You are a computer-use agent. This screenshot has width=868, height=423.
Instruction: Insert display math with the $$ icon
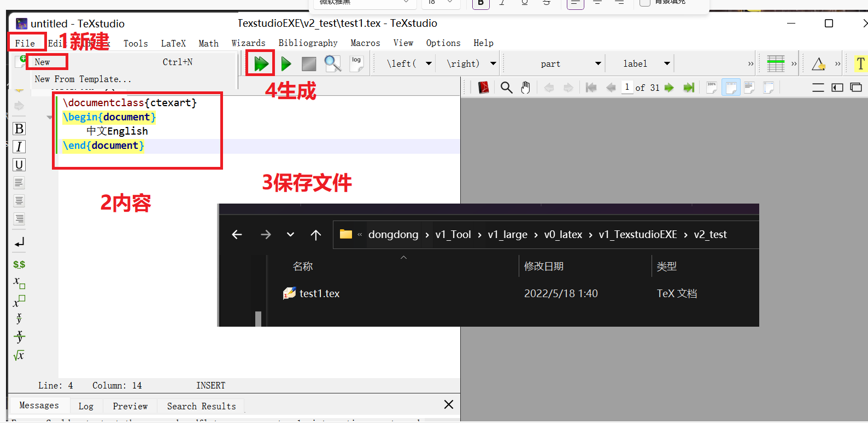coord(19,264)
